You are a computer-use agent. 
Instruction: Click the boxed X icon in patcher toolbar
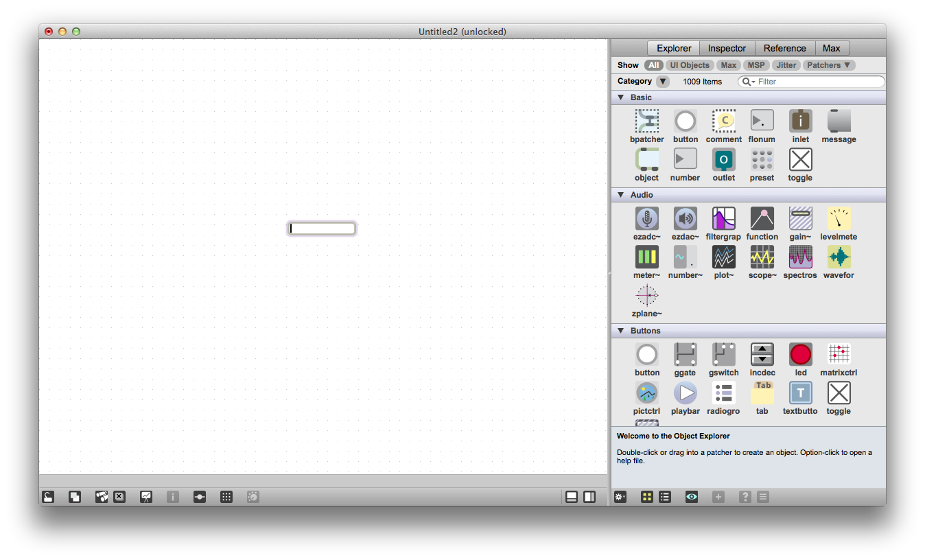coord(119,497)
